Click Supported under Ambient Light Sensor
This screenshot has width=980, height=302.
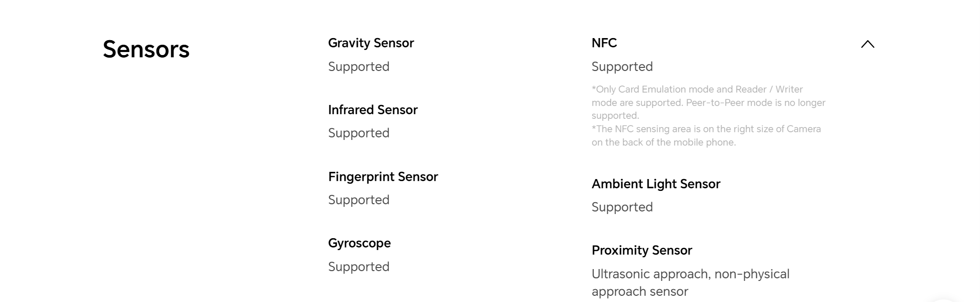[622, 207]
